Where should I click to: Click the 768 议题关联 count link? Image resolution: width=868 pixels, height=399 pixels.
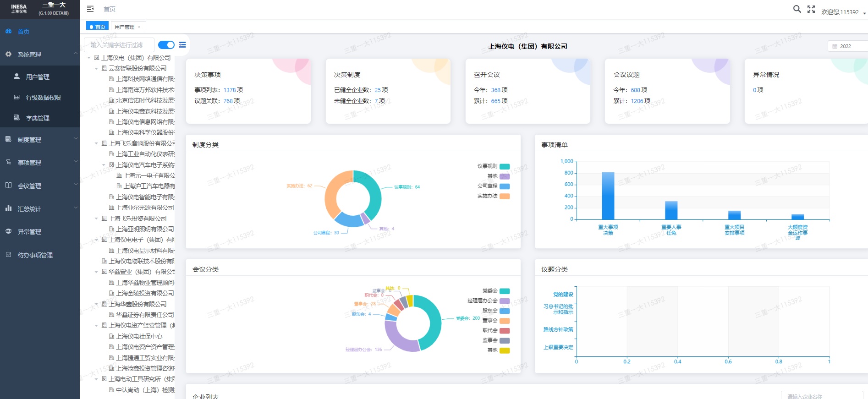pos(228,101)
